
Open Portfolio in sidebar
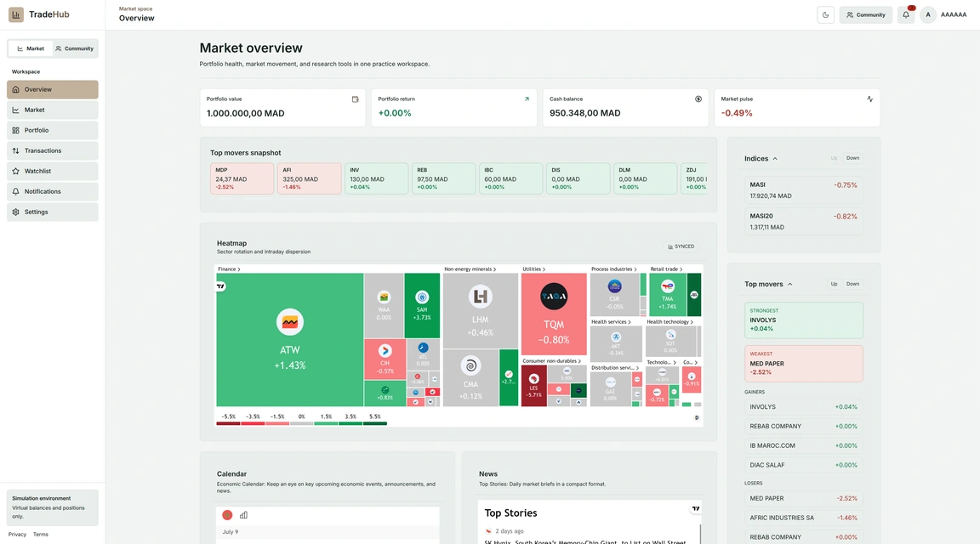click(53, 131)
